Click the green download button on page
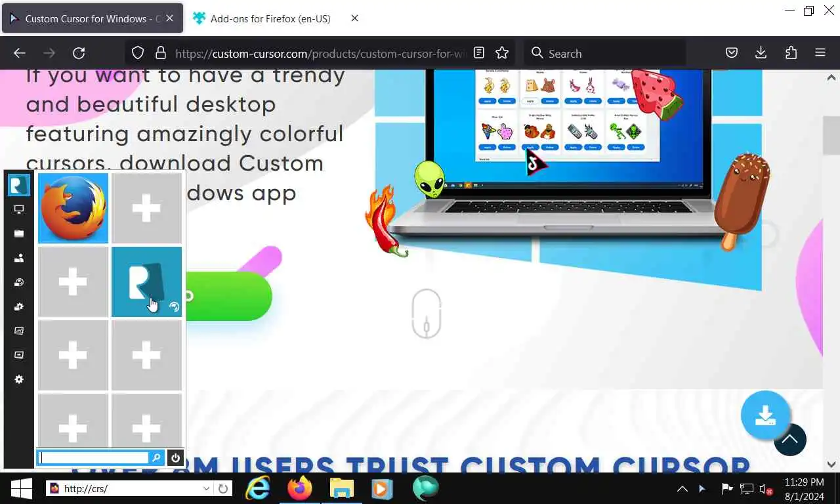This screenshot has height=504, width=840. click(x=229, y=297)
